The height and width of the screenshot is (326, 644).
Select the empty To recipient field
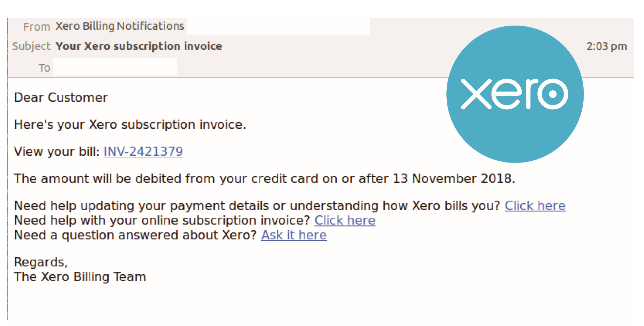point(115,67)
